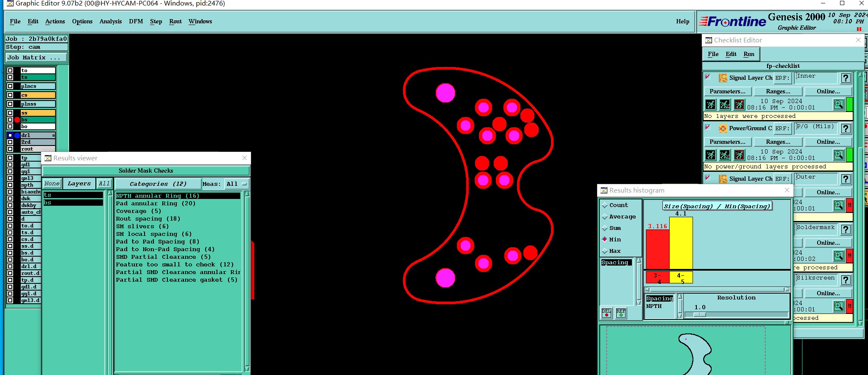Click the help icon for Soldermask check
This screenshot has width=868, height=375.
point(846,229)
